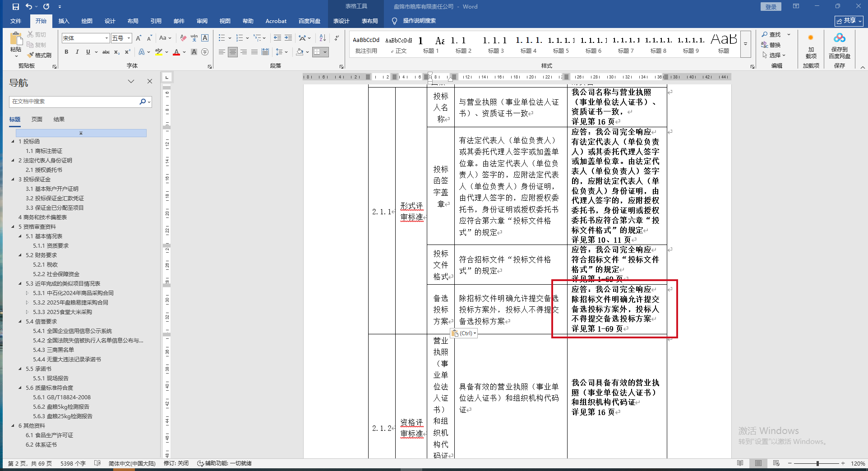Toggle underline formatting
This screenshot has height=471, width=868.
88,52
